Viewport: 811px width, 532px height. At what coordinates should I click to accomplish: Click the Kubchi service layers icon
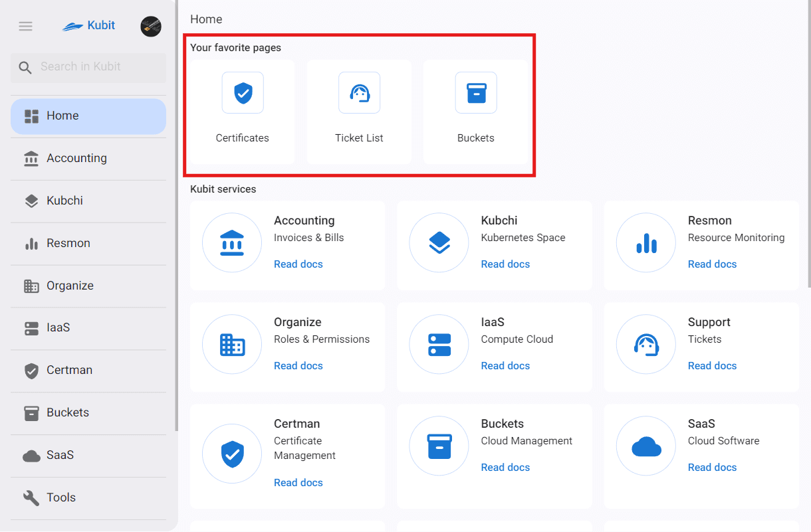point(439,243)
